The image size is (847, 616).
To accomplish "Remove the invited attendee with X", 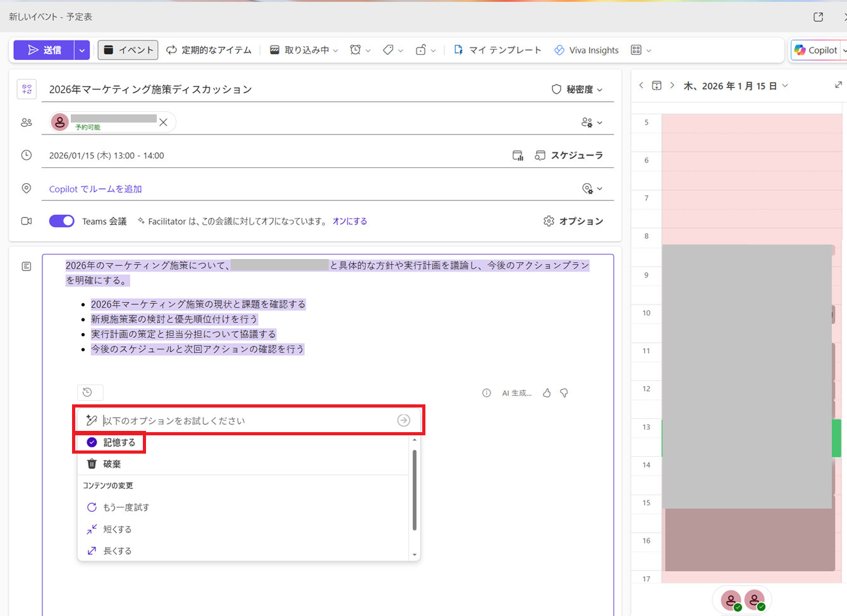I will (x=163, y=123).
